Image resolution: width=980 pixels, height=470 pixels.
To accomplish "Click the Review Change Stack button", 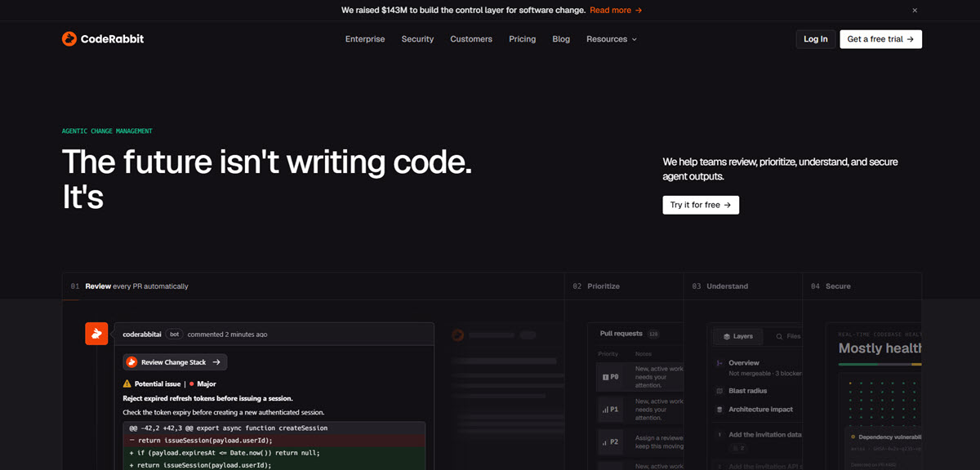I will pos(175,362).
